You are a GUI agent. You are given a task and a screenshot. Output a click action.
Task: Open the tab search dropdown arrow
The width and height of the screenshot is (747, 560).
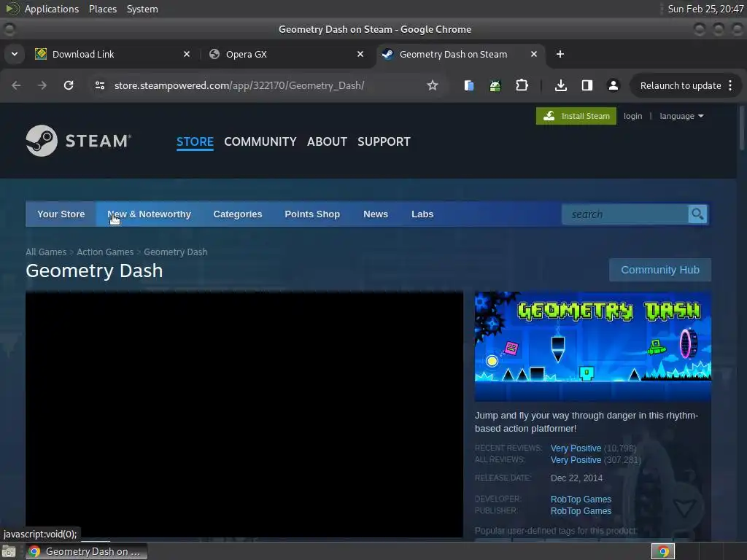pos(15,54)
